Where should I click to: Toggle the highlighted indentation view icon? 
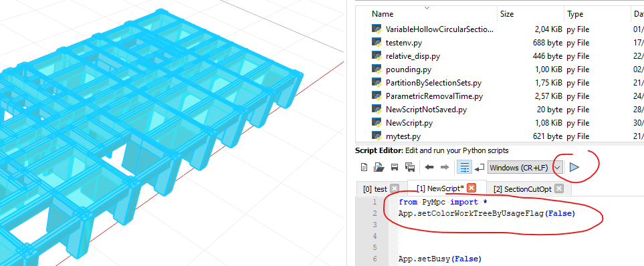(465, 168)
